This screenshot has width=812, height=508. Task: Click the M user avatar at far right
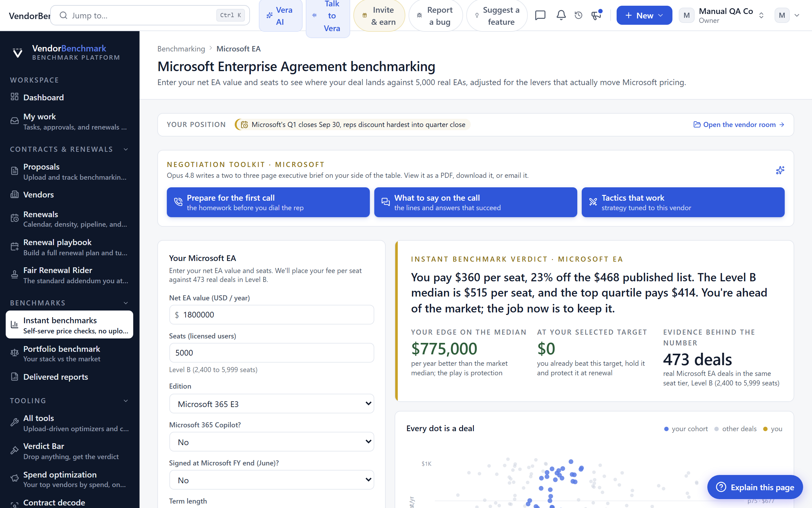(782, 16)
